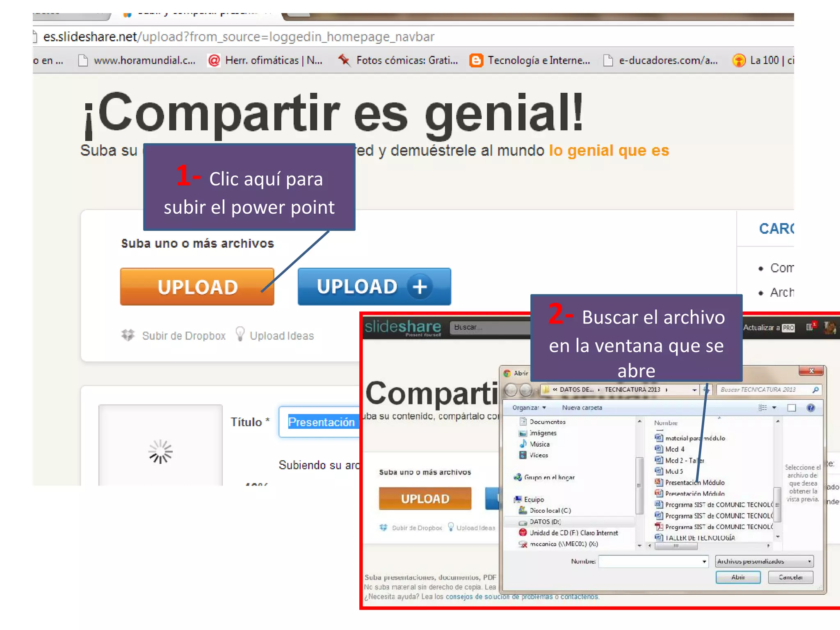Open the view mode dropdown arrow in dialog
The height and width of the screenshot is (630, 840).
(774, 408)
